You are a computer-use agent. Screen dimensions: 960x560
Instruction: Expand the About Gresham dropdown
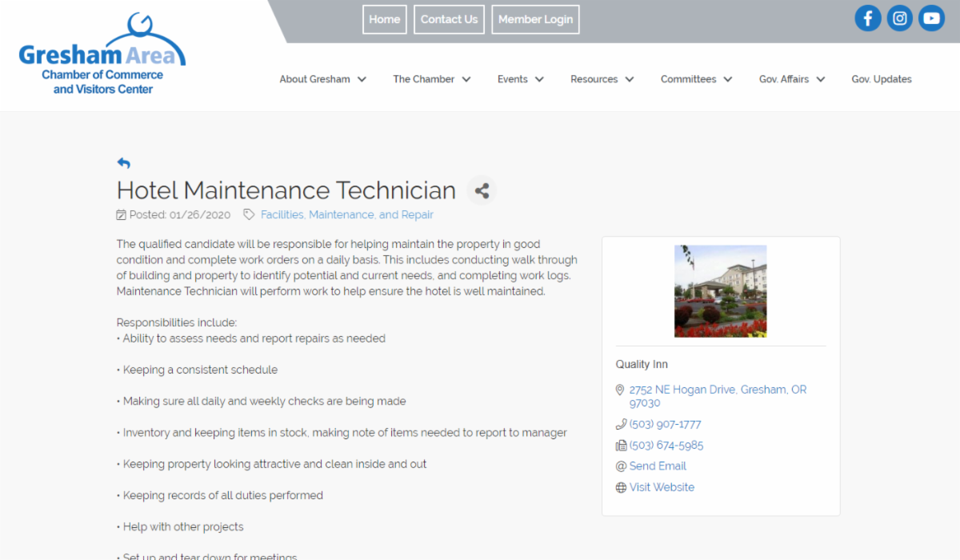coord(322,79)
